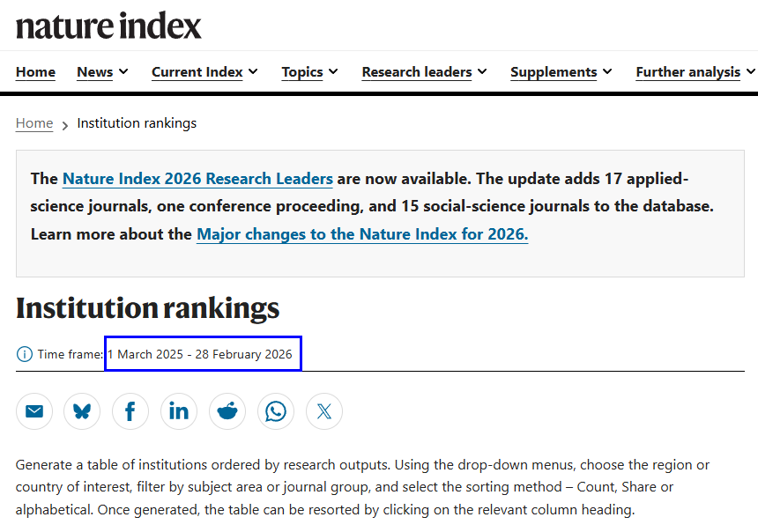758x532 pixels.
Task: Click the time frame date range text
Action: (x=200, y=354)
